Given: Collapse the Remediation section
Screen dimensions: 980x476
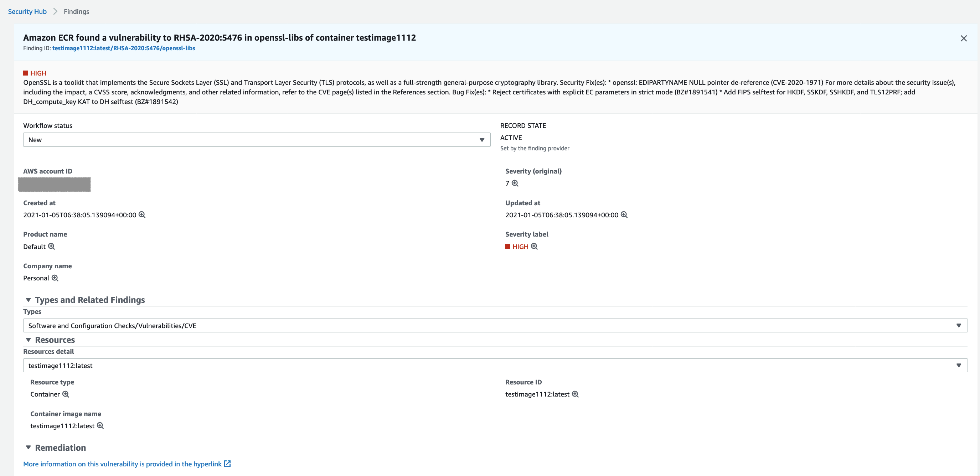Looking at the screenshot, I should coord(28,447).
